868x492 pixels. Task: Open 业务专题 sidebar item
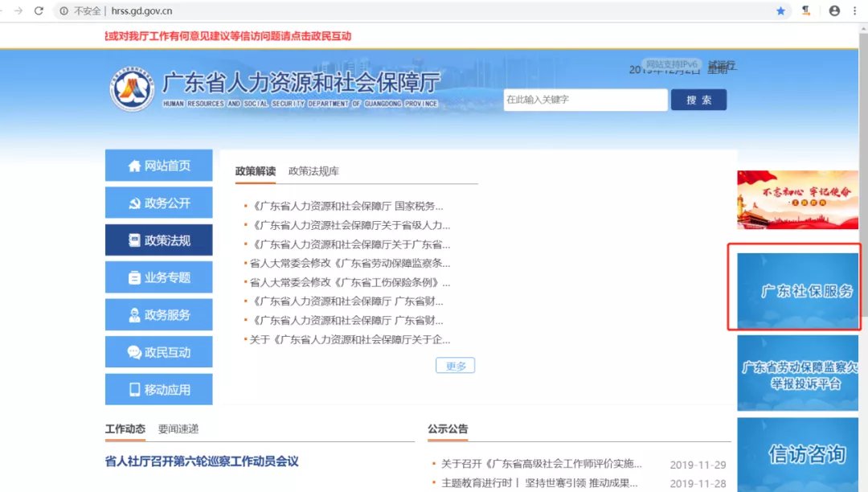coord(159,277)
